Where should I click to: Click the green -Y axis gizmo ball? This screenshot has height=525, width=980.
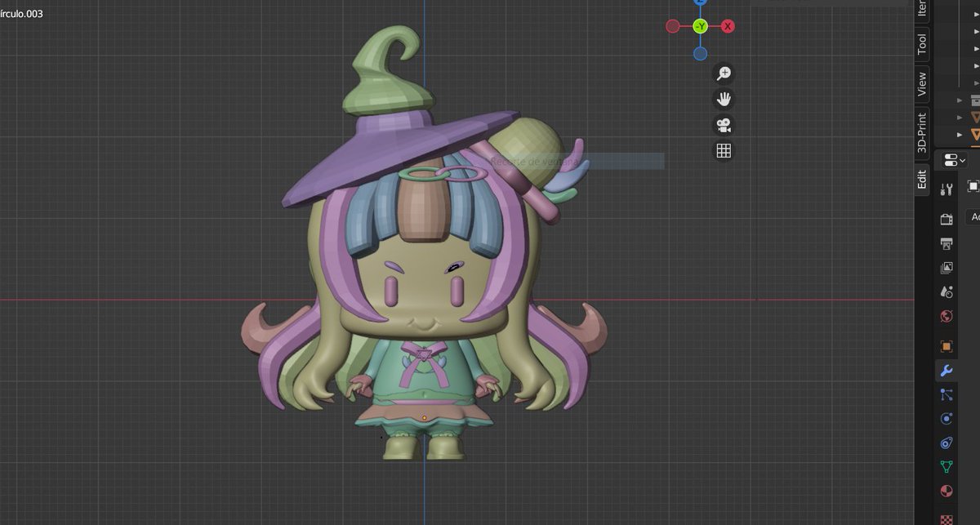tap(700, 26)
